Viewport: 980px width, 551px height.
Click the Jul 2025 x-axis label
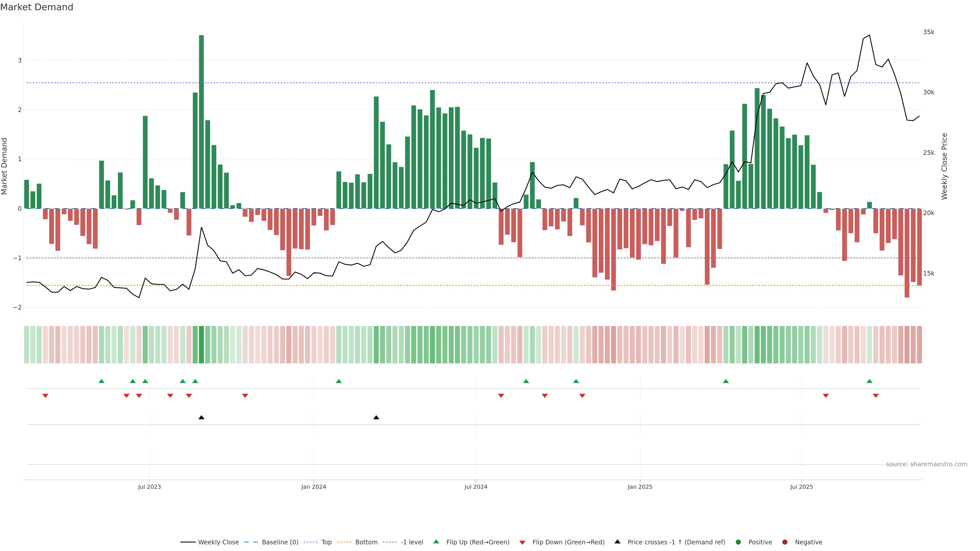(801, 487)
